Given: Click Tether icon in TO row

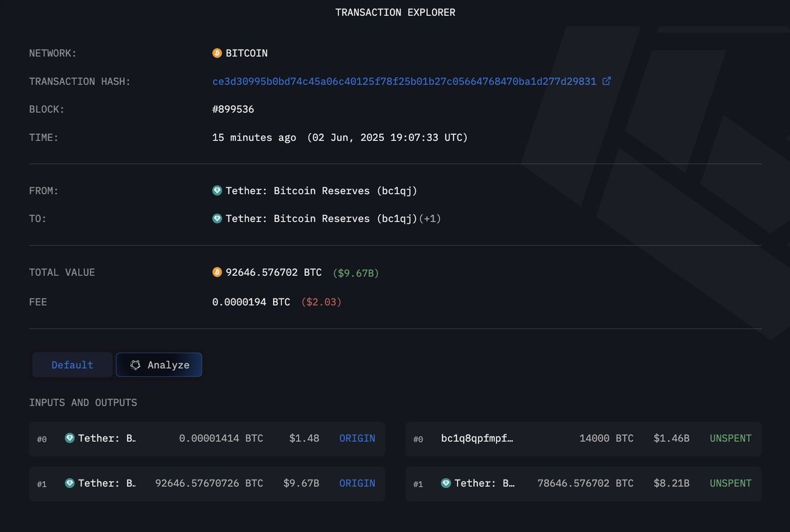Looking at the screenshot, I should click(x=217, y=219).
